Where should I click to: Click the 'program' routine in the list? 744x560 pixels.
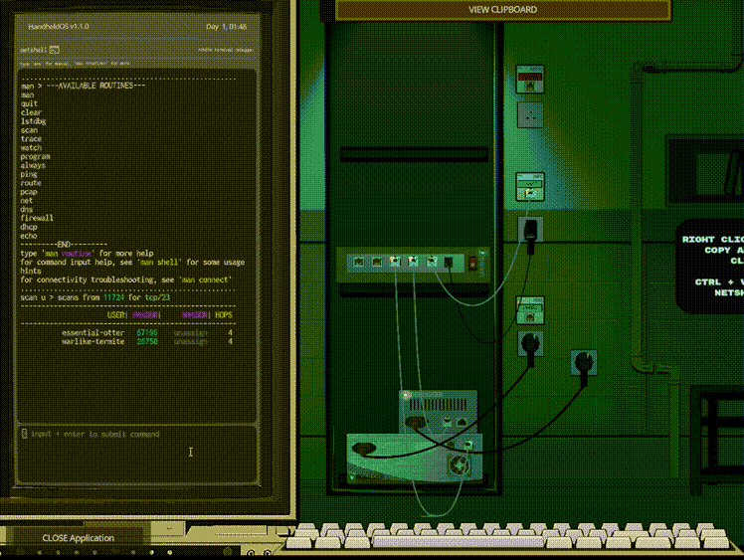[x=35, y=157]
